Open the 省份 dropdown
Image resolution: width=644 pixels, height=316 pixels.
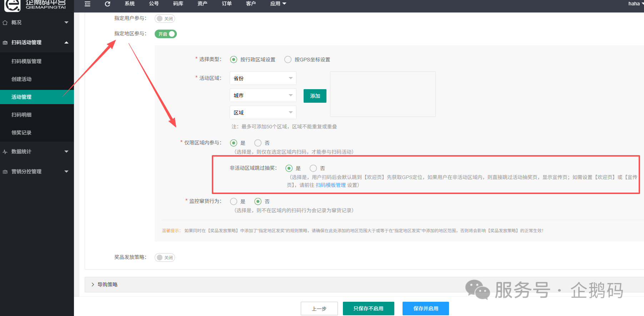tap(263, 78)
